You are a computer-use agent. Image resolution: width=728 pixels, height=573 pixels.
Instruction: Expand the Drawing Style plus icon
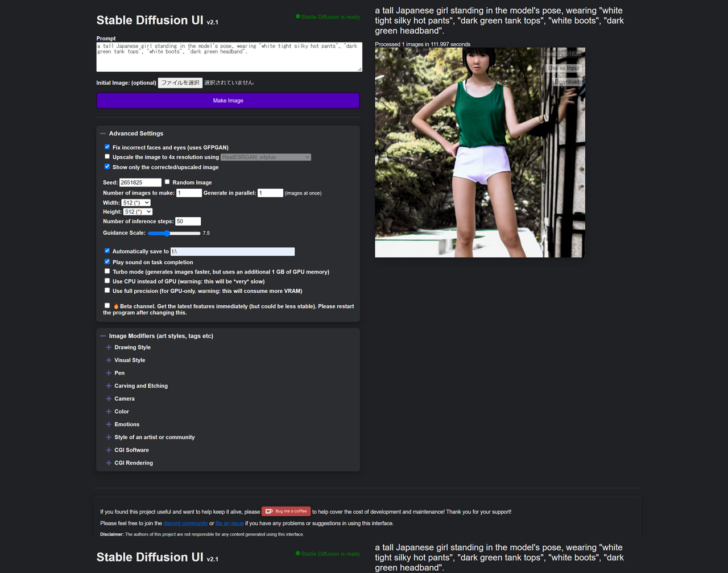109,347
